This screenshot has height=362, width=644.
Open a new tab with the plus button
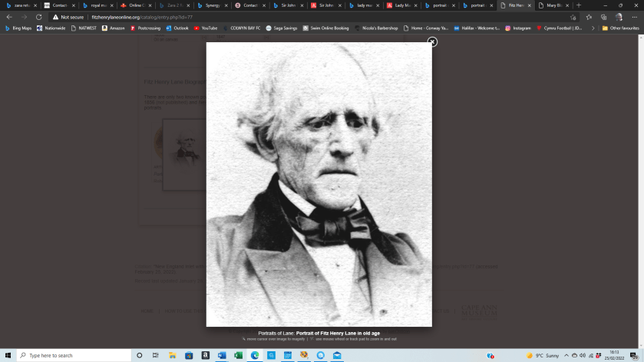(578, 5)
